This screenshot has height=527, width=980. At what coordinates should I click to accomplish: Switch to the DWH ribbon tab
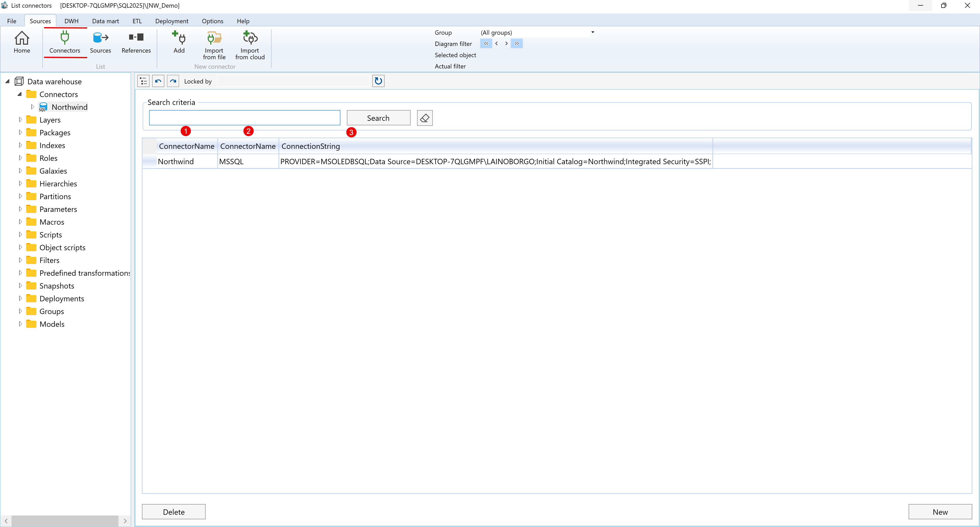[71, 21]
